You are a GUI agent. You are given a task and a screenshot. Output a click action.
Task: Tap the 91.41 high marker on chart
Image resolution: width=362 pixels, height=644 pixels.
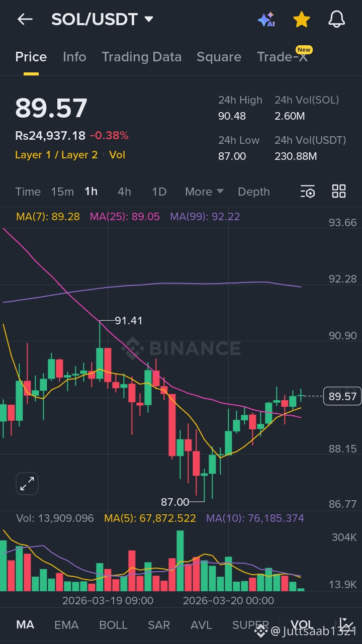[128, 320]
